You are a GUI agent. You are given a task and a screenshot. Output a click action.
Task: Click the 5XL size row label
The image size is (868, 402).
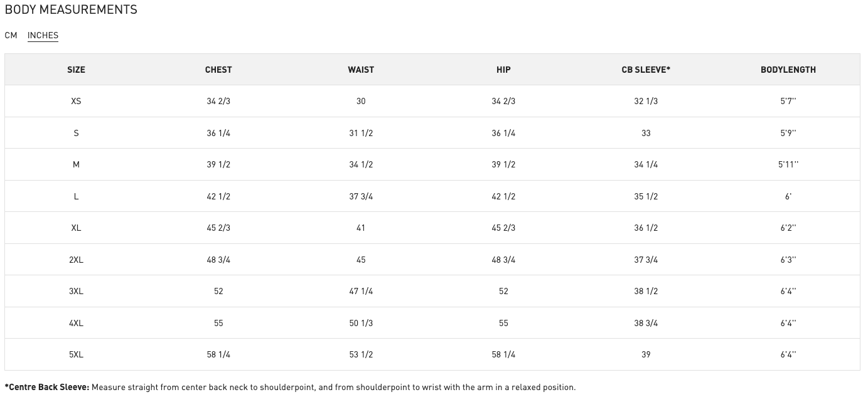point(76,354)
